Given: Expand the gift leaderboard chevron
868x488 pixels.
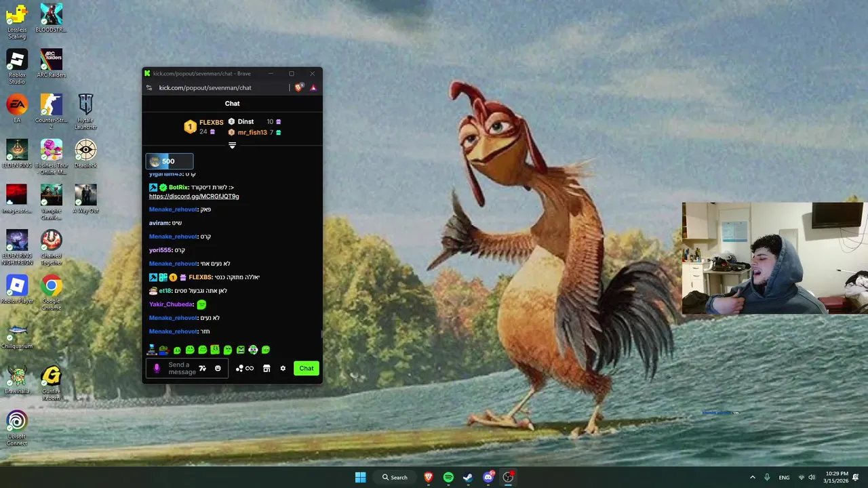Looking at the screenshot, I should pos(232,145).
